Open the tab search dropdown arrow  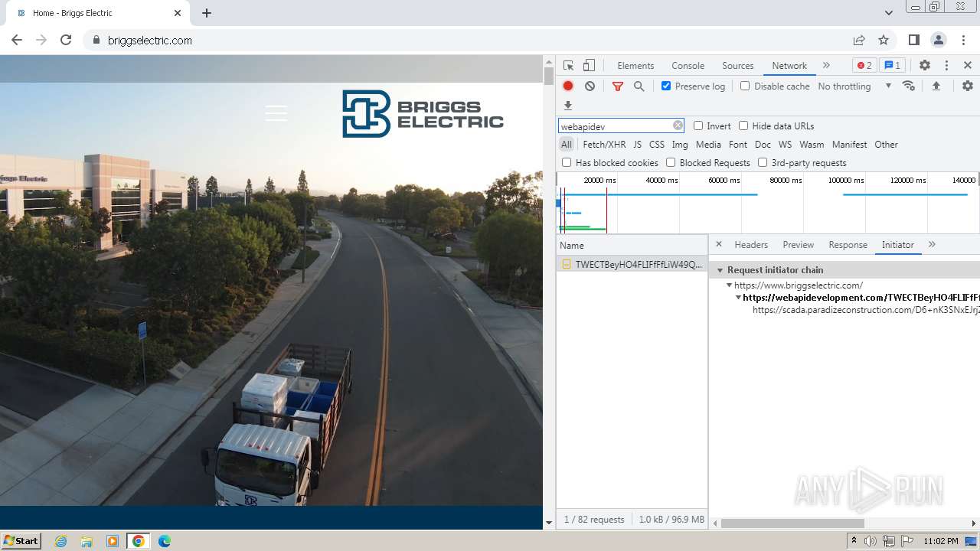pos(888,13)
